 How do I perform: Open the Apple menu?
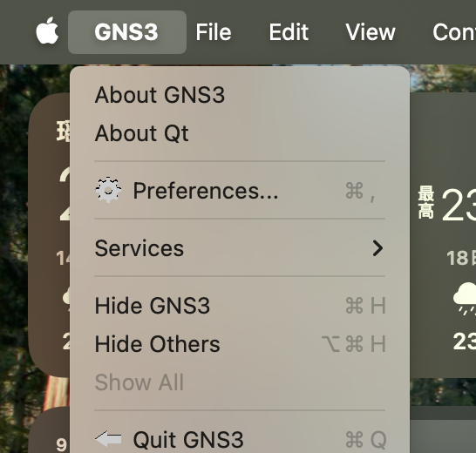pyautogui.click(x=47, y=31)
